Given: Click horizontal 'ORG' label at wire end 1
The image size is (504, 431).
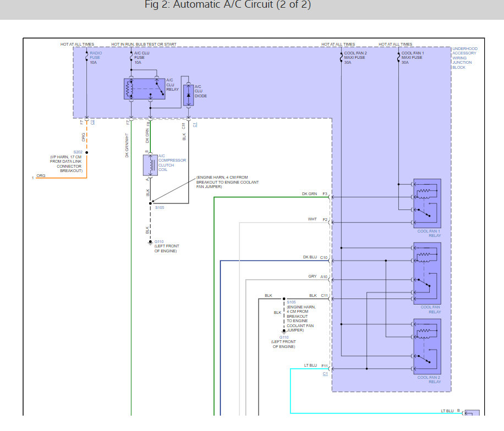Looking at the screenshot, I should point(41,176).
